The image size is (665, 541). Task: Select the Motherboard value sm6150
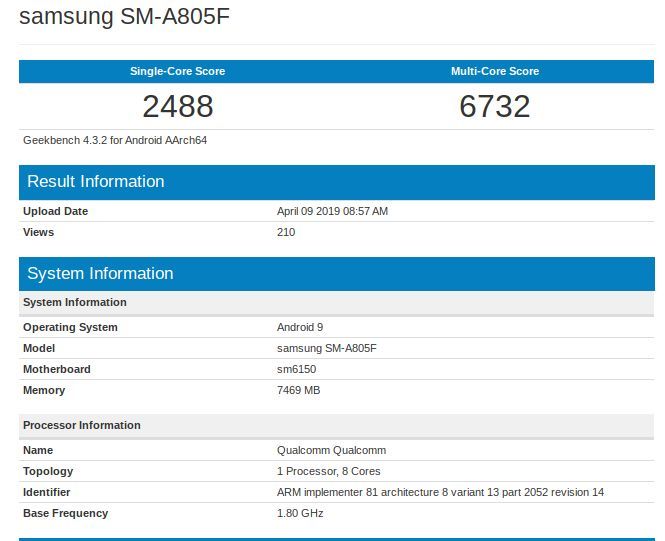click(x=296, y=369)
